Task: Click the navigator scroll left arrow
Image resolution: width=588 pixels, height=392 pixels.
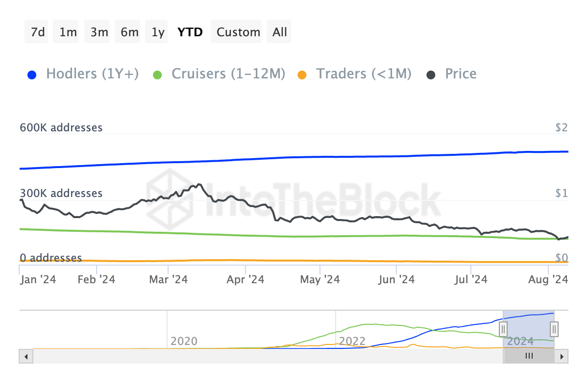Action: click(x=26, y=356)
